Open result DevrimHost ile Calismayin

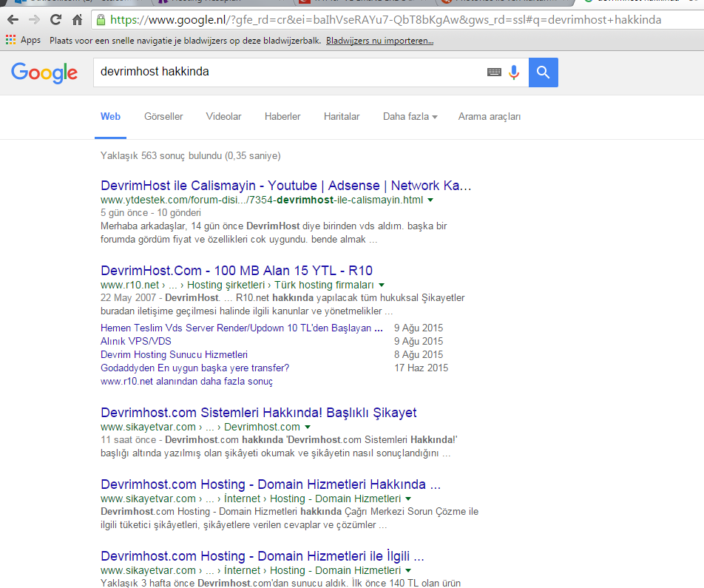tap(286, 186)
